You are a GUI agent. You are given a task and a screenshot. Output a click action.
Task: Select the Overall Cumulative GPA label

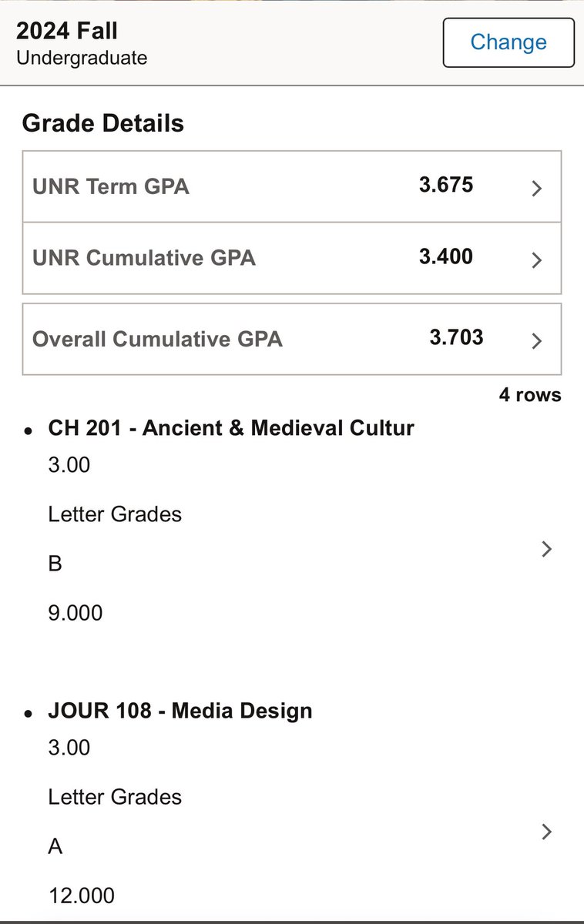pyautogui.click(x=157, y=339)
